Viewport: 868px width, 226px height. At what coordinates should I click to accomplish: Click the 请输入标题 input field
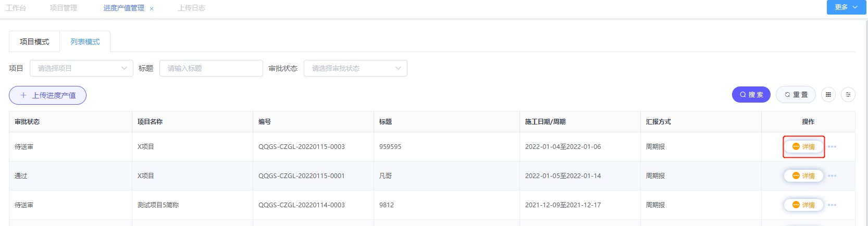point(211,68)
